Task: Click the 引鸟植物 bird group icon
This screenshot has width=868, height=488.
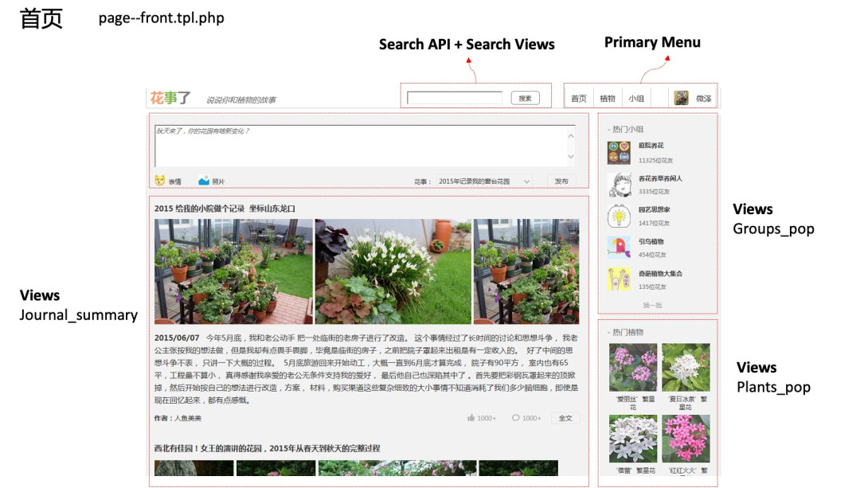Action: (x=619, y=248)
